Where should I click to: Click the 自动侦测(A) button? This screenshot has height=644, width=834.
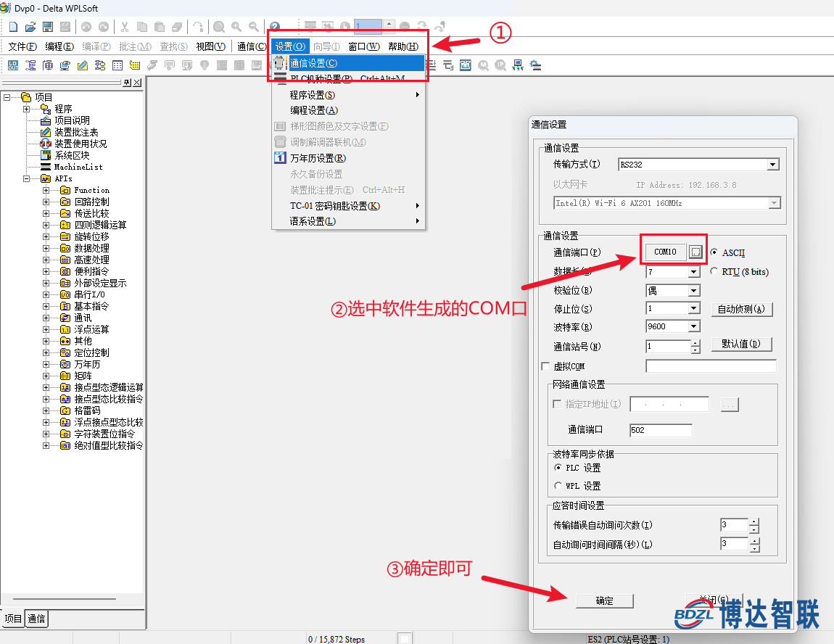(x=741, y=309)
